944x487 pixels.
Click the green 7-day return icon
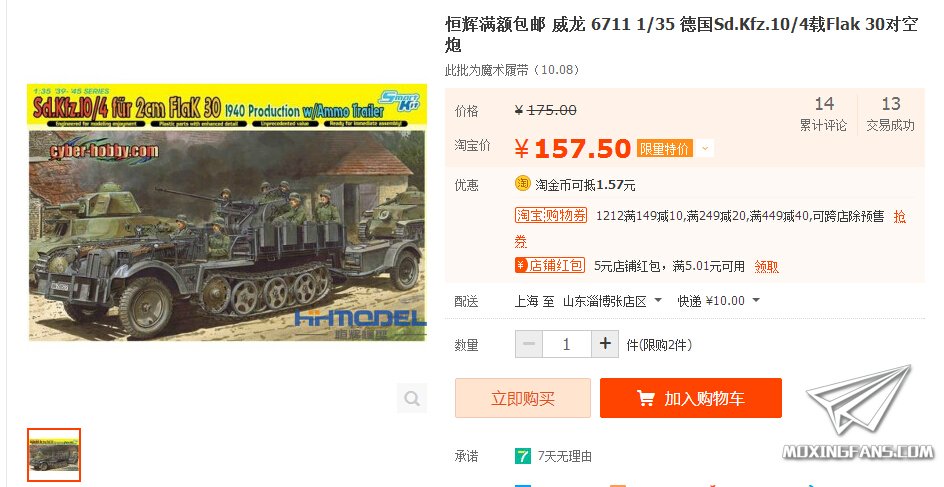point(523,456)
